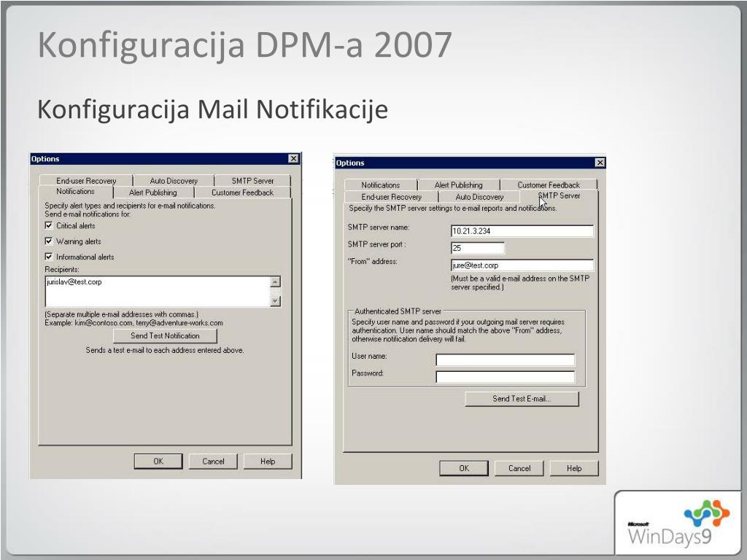Image resolution: width=747 pixels, height=560 pixels.
Task: Click "Konfiguracija DPM-a 2007" title
Action: 244,45
